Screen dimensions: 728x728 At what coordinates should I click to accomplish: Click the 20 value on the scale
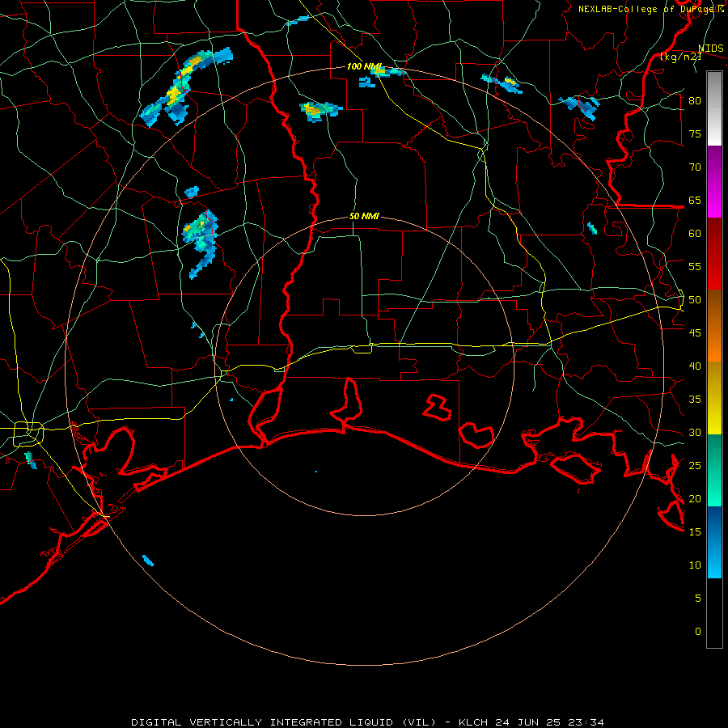point(695,498)
